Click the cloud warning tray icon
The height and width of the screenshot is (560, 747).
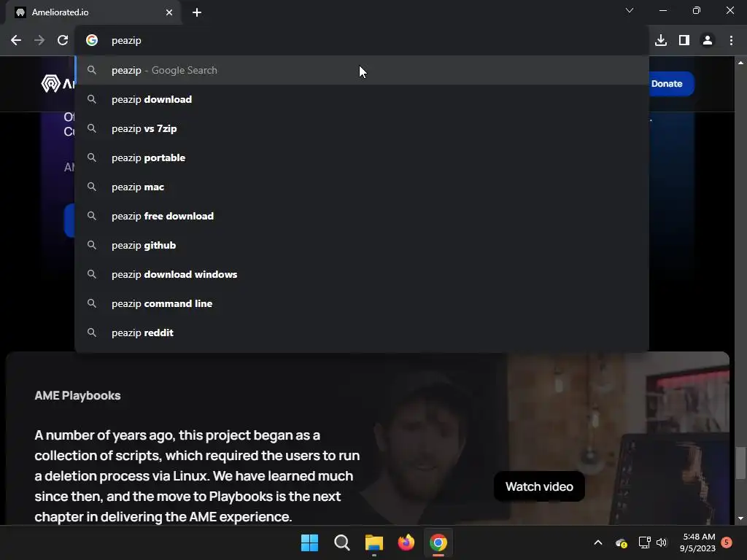[x=622, y=542]
